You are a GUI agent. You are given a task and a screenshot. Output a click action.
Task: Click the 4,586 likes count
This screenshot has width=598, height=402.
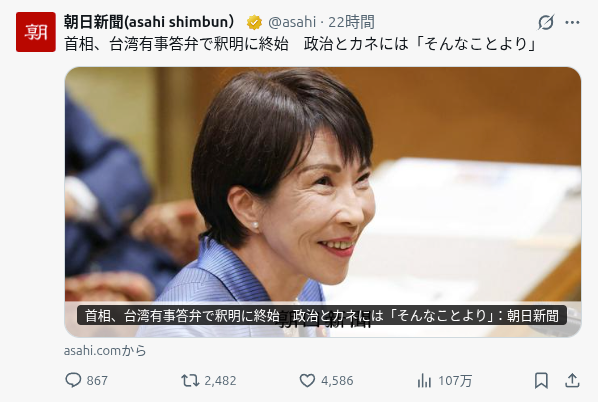click(x=337, y=381)
